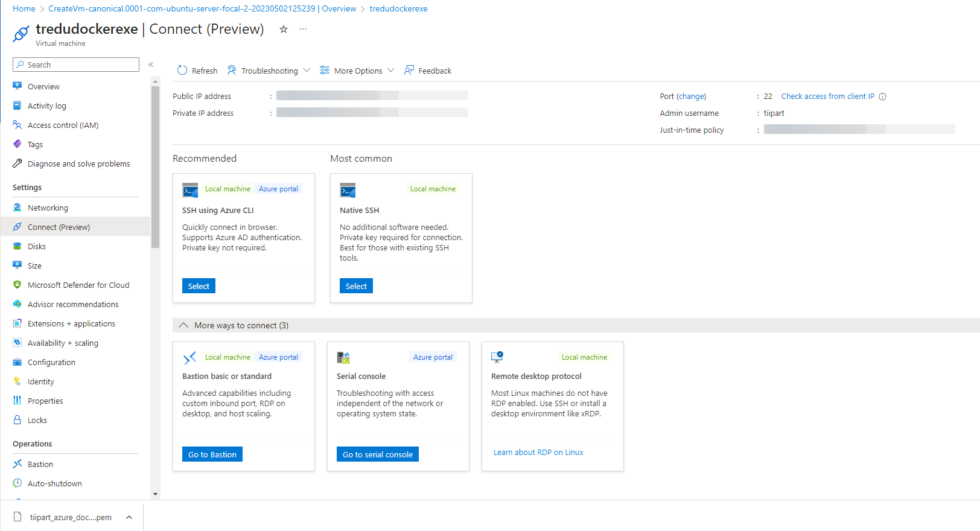
Task: Click the More Options sliders icon
Action: pos(325,71)
